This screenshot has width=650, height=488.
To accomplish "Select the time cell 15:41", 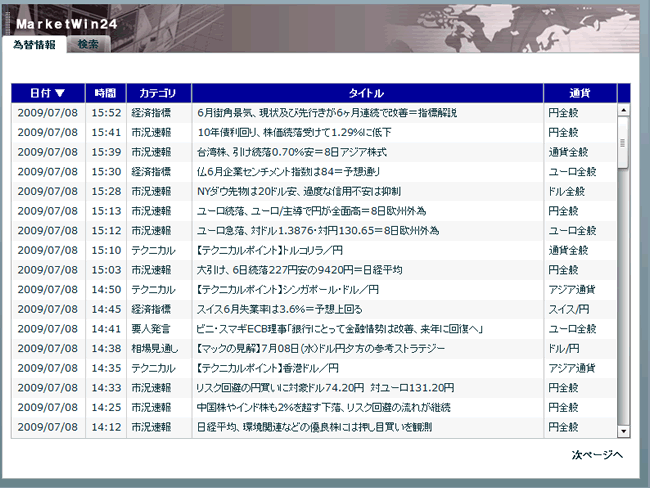I will [106, 132].
